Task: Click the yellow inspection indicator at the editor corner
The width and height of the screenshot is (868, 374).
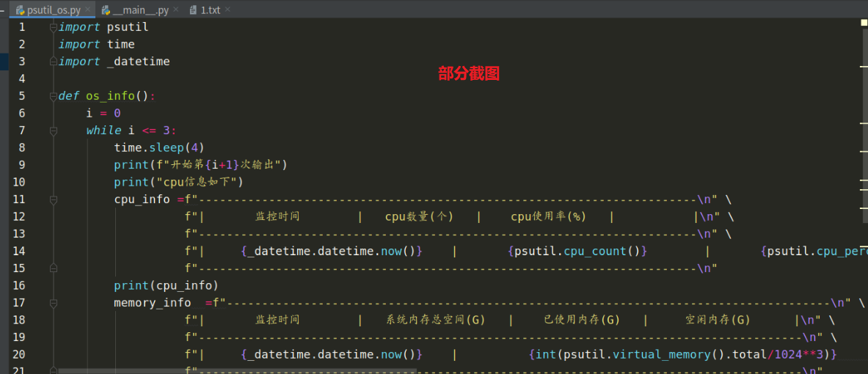Action: pos(864,23)
